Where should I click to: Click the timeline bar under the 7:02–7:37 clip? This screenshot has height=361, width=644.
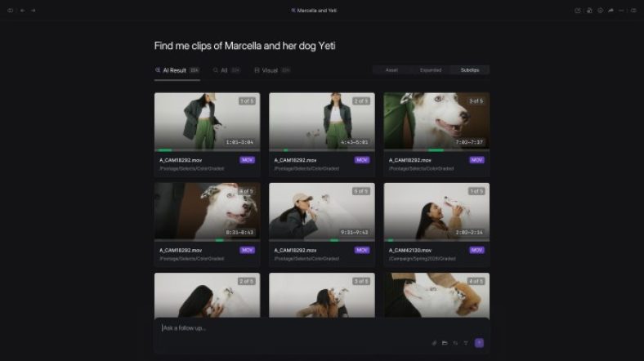point(436,150)
